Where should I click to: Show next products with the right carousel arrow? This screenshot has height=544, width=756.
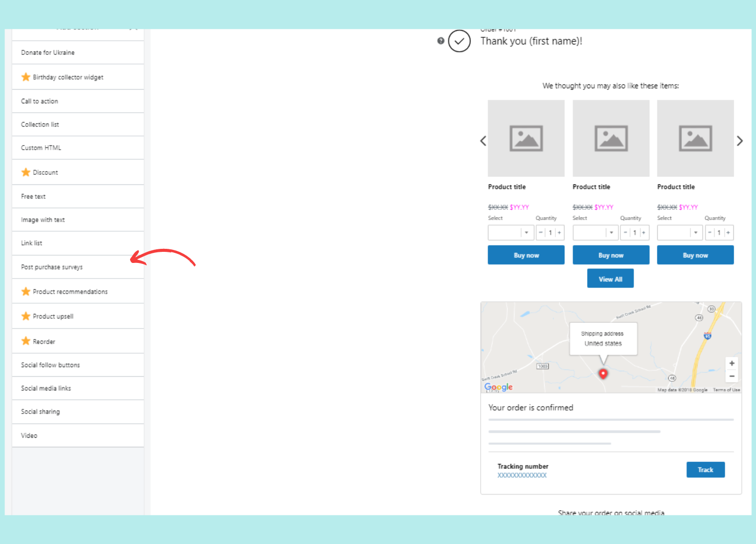pos(739,141)
